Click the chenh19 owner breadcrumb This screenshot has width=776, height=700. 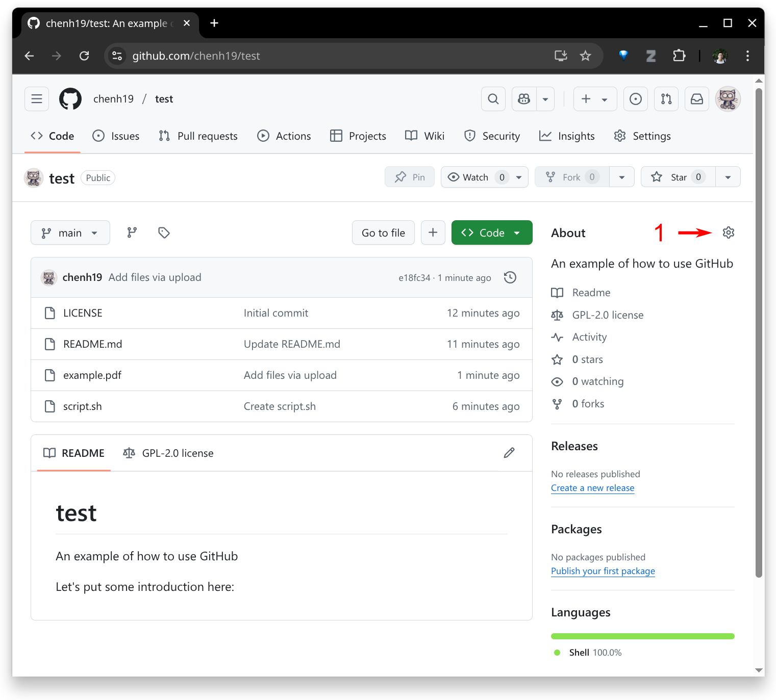pos(113,99)
